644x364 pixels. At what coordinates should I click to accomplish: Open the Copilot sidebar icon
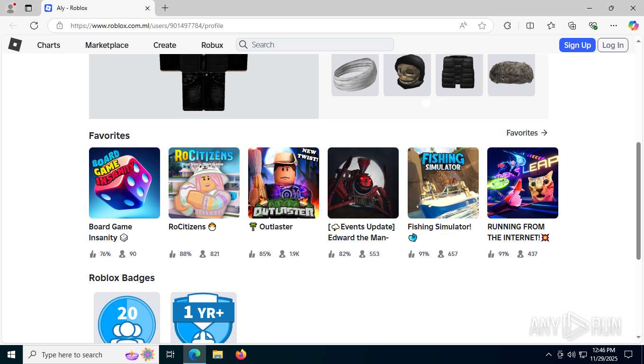point(634,26)
